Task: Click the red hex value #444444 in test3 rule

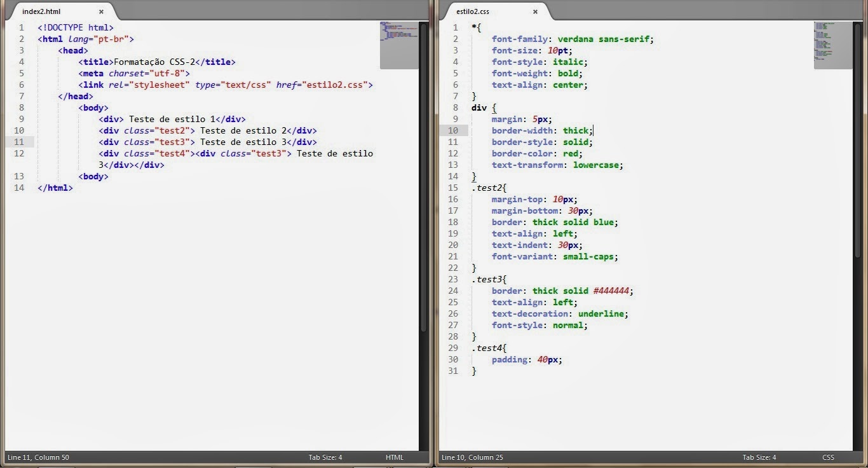Action: [610, 291]
